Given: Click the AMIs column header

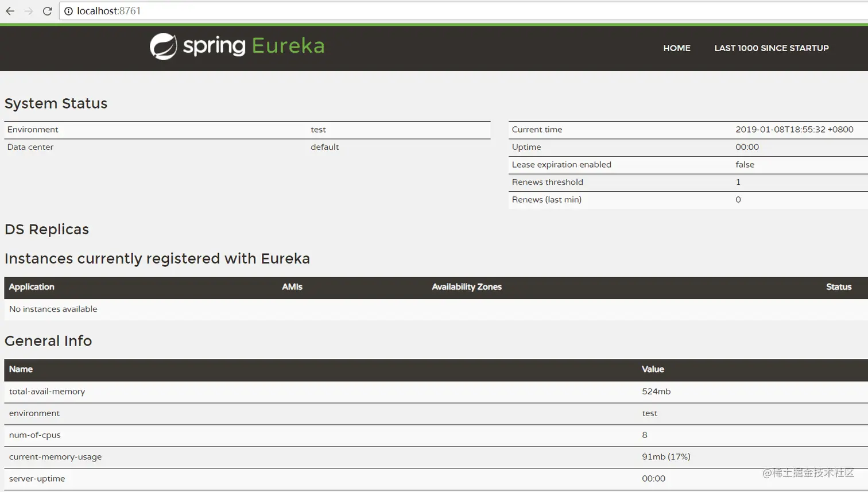Looking at the screenshot, I should [292, 287].
